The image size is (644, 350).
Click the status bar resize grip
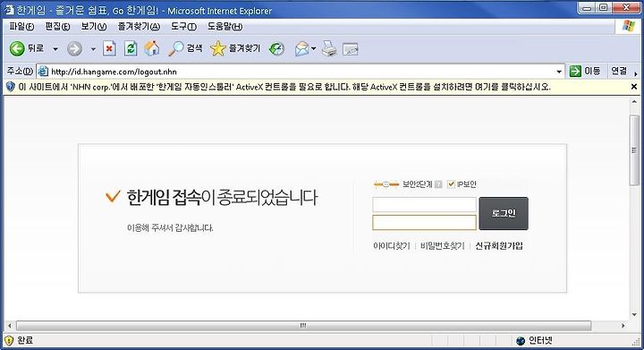click(x=636, y=342)
